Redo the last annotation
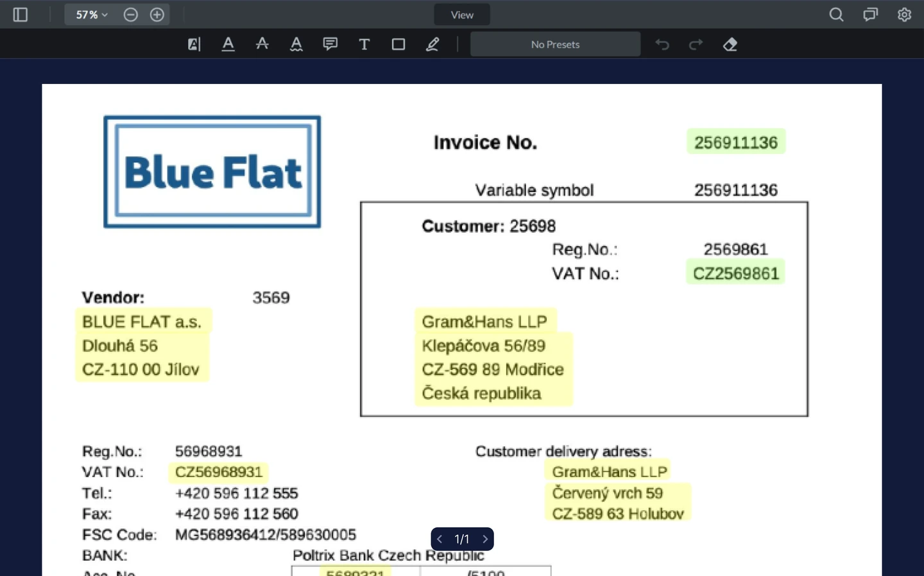Viewport: 924px width, 576px height. click(696, 44)
